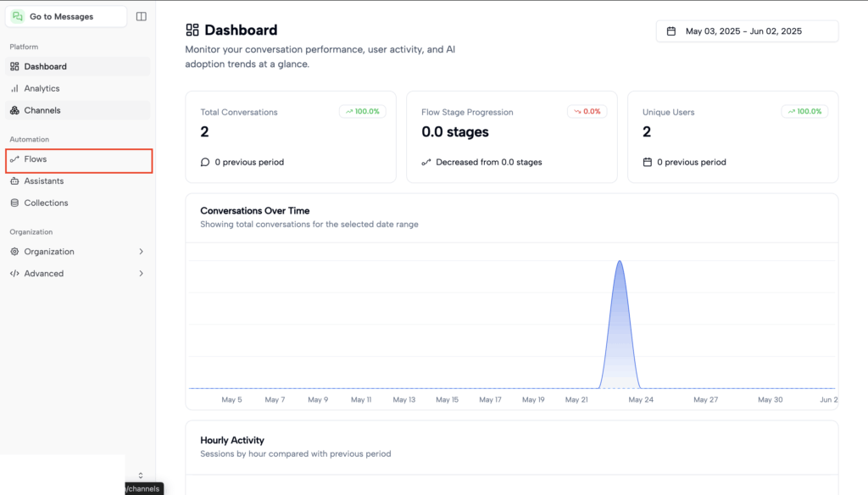Toggle the sidebar collapse icon

click(x=141, y=16)
